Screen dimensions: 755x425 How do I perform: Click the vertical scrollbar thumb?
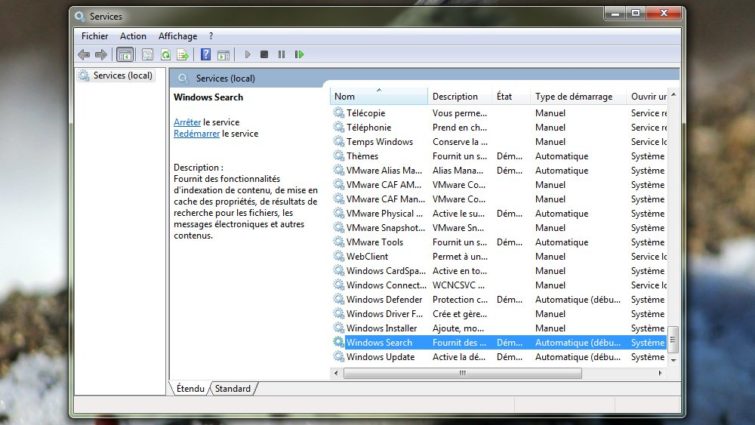point(674,340)
